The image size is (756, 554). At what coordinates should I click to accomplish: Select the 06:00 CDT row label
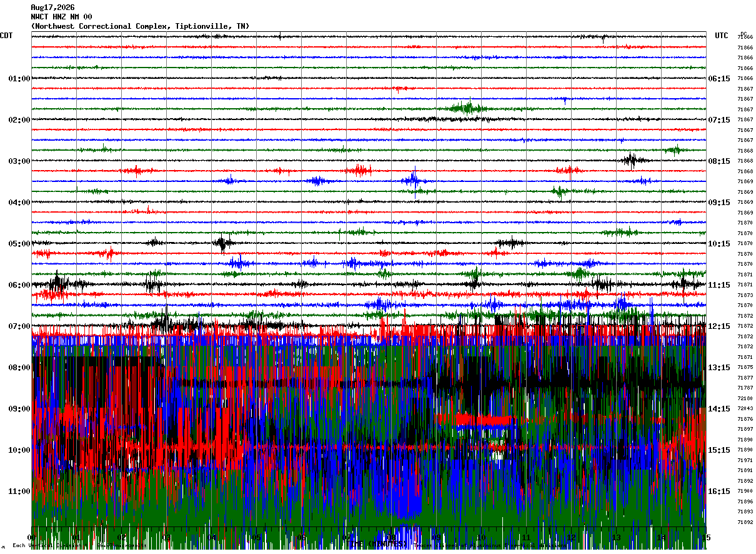[19, 285]
